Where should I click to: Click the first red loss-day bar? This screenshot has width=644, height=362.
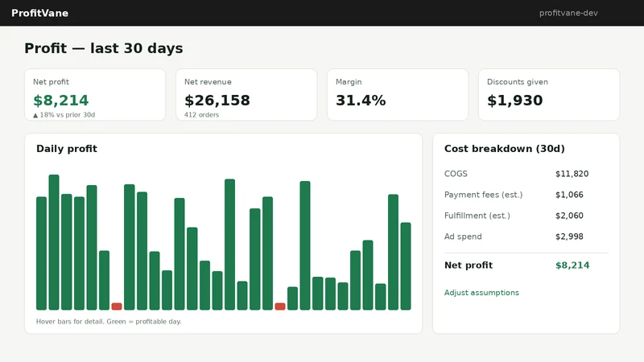(117, 306)
